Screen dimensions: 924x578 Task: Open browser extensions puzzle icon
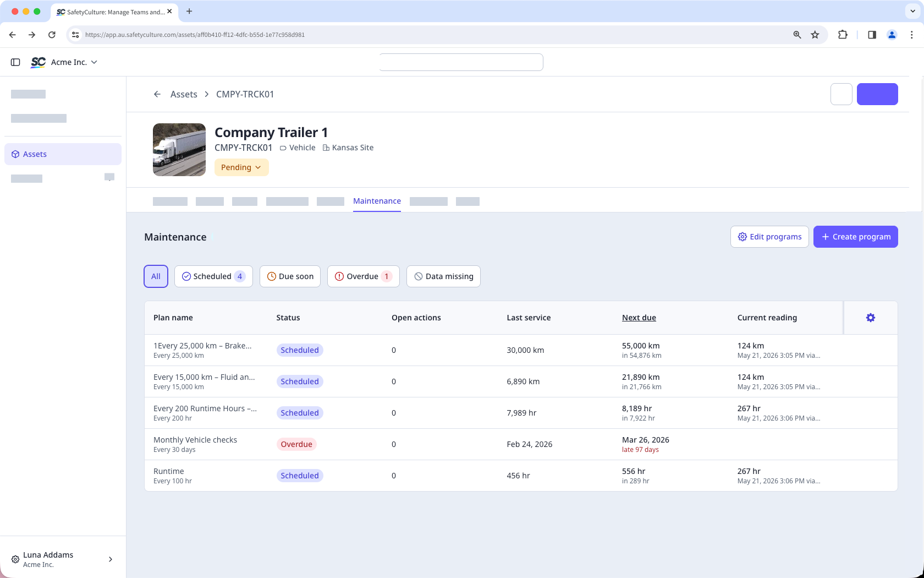click(843, 35)
